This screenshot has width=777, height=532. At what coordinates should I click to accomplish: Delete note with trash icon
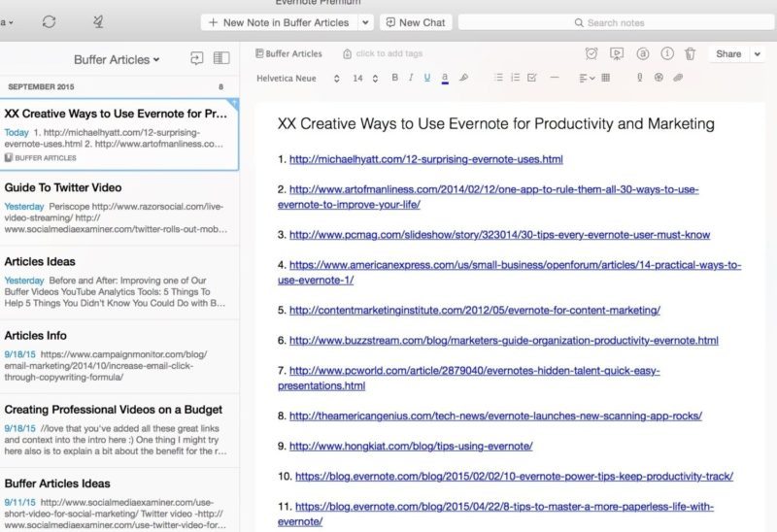[691, 53]
